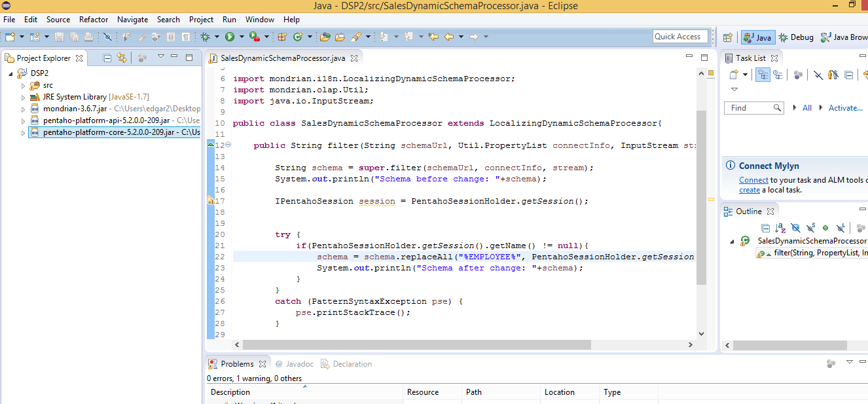The image size is (868, 404).
Task: Click Sort icon in Outline toolbar
Action: (780, 228)
